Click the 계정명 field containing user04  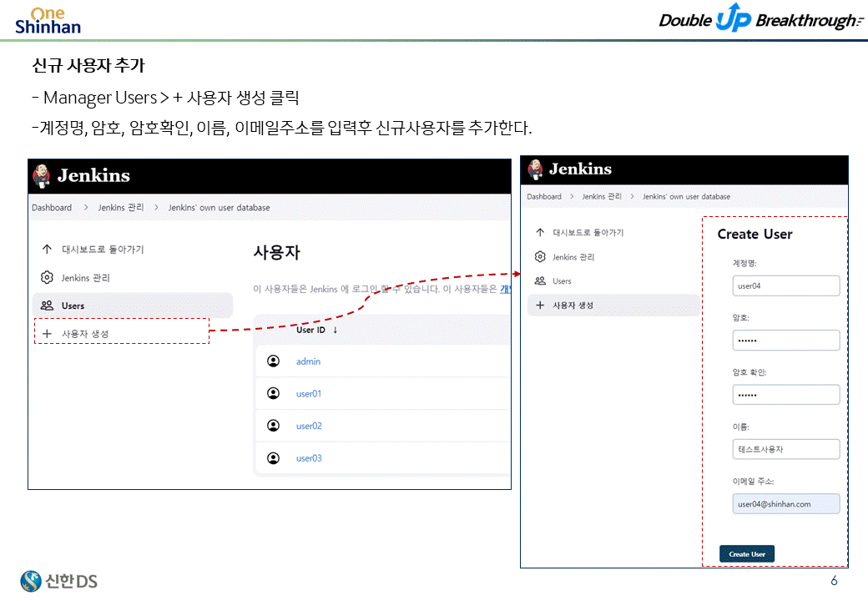click(786, 285)
